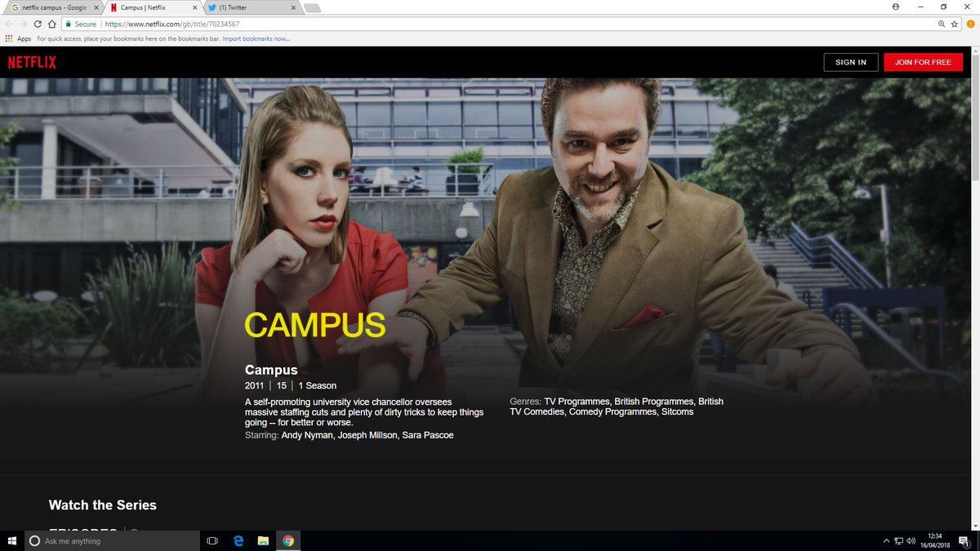Viewport: 980px width, 551px height.
Task: Click Task View icon on taskbar
Action: click(212, 540)
